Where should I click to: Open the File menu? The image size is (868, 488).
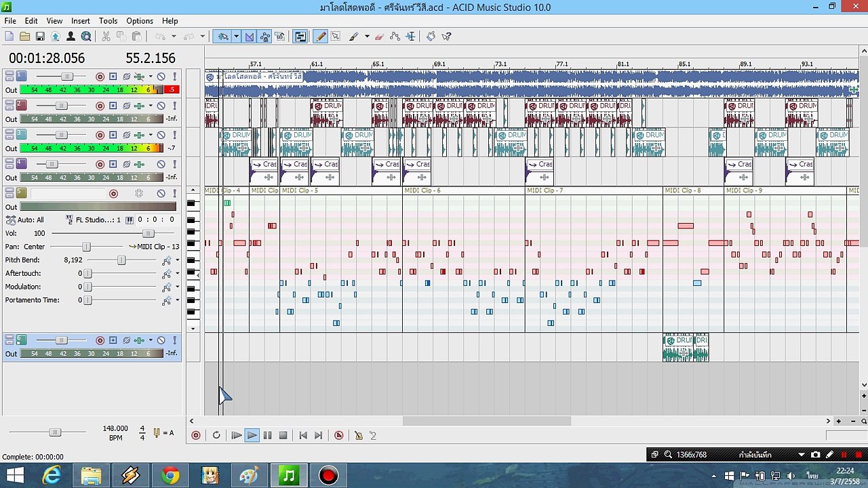[10, 21]
